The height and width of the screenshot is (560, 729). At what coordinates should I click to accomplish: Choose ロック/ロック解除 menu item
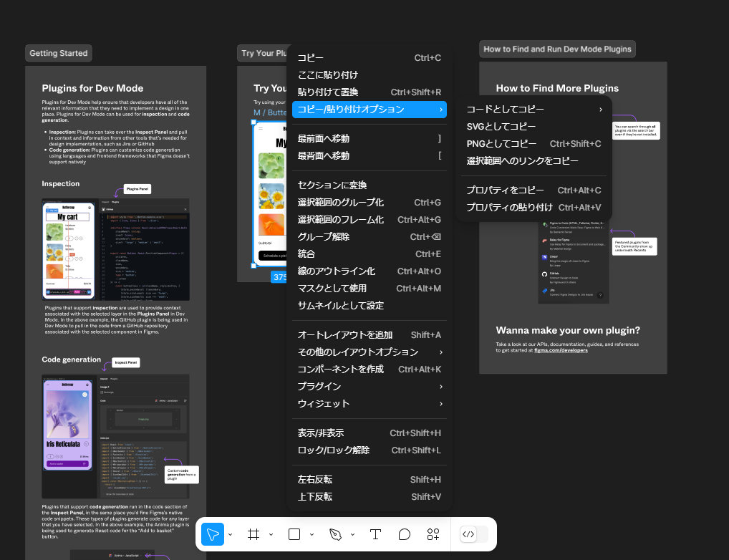point(369,450)
